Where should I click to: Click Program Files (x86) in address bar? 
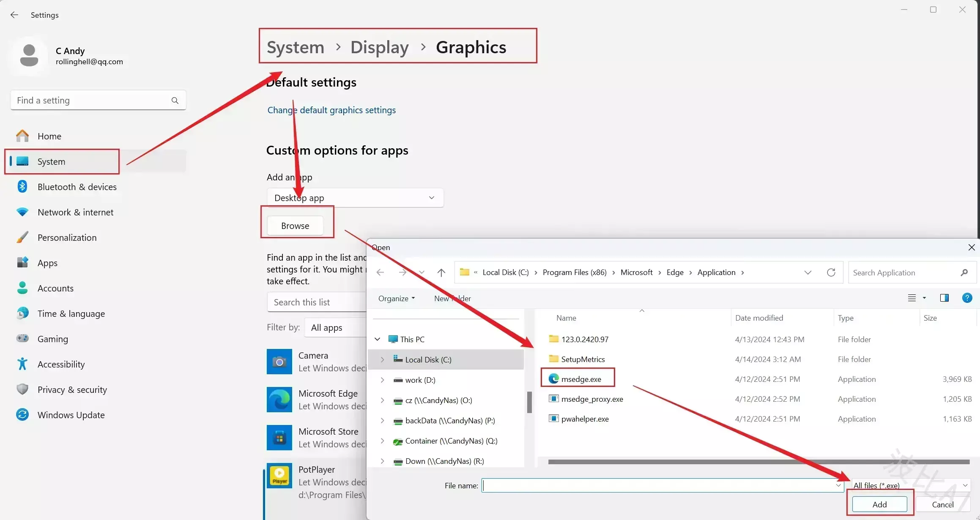[x=575, y=272]
